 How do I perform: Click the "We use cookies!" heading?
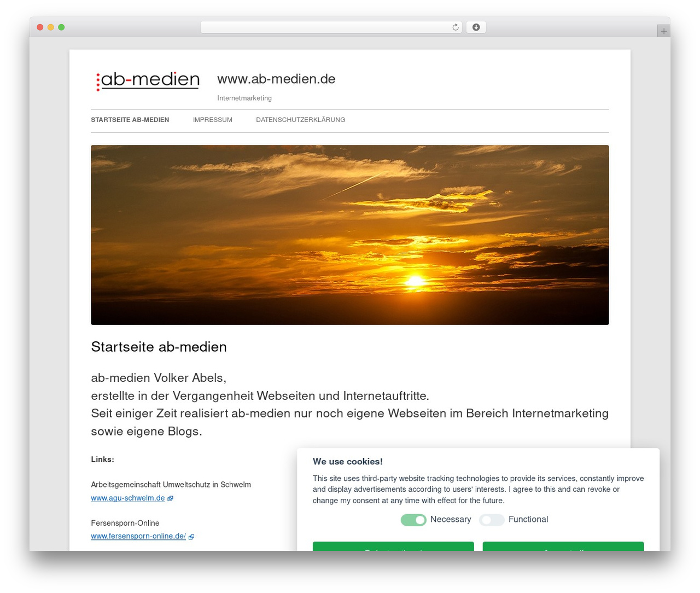point(348,462)
